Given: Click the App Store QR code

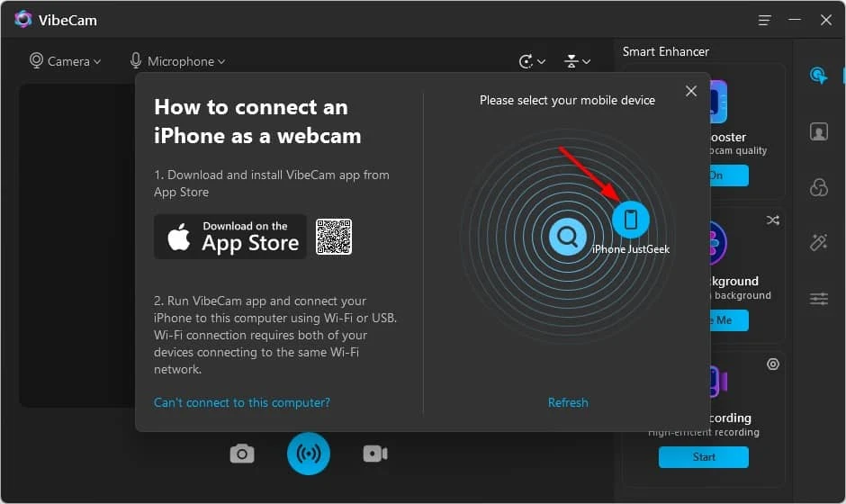Looking at the screenshot, I should (334, 237).
